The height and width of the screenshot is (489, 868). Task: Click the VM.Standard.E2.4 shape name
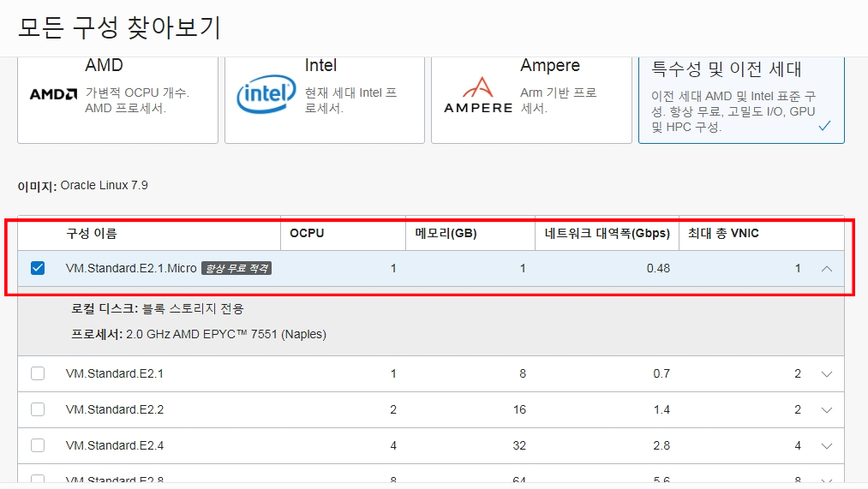pos(115,445)
